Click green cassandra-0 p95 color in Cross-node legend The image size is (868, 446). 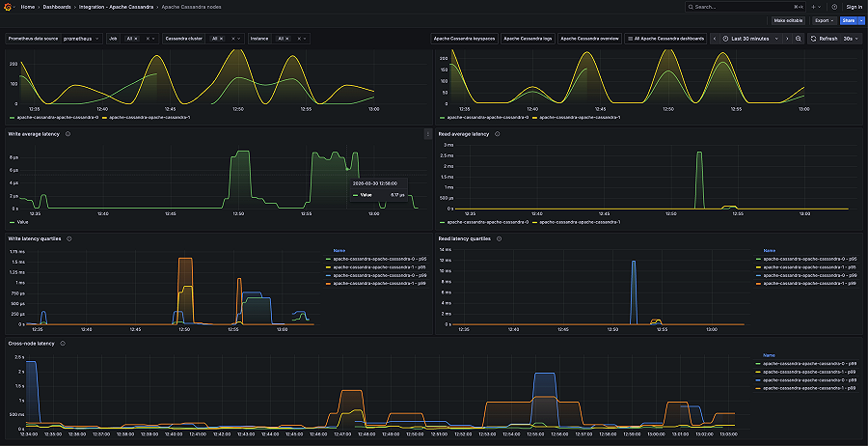coord(759,364)
